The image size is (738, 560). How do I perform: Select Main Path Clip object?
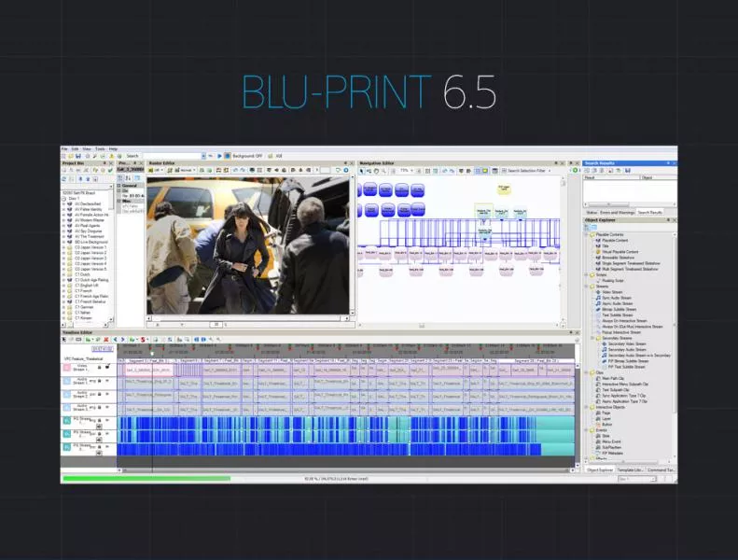tap(613, 378)
